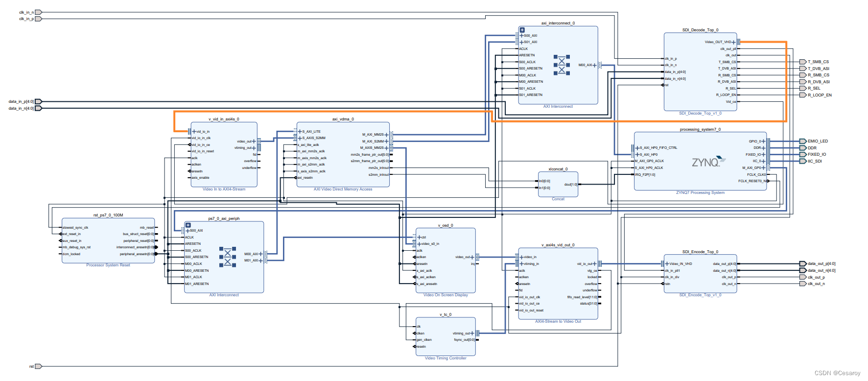This screenshot has height=381, width=868.
Task: Expand the S_AXIS_S2MM pin on axi_vdma_0
Action: coord(300,138)
